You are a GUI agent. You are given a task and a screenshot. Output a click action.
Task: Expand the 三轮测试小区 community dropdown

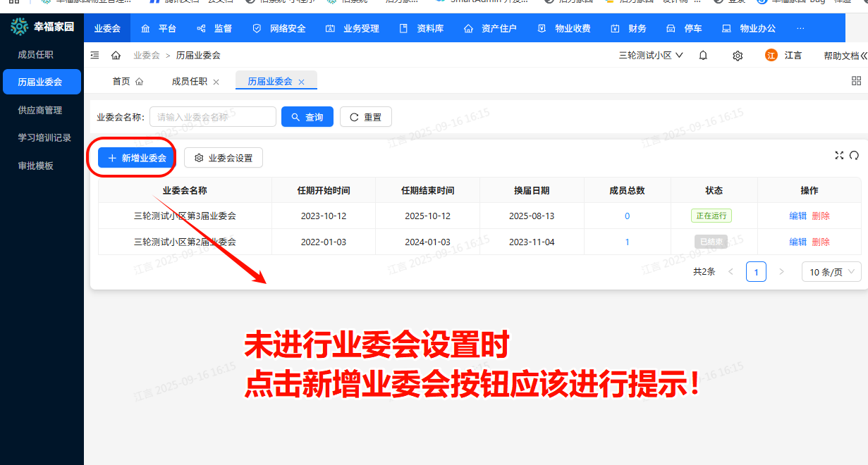pos(651,56)
